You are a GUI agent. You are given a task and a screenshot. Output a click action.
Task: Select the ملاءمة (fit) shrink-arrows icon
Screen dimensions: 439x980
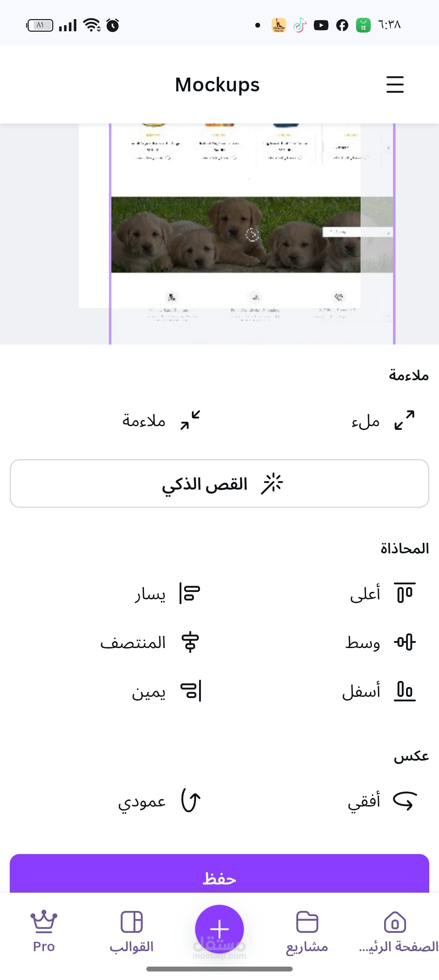[x=190, y=420]
